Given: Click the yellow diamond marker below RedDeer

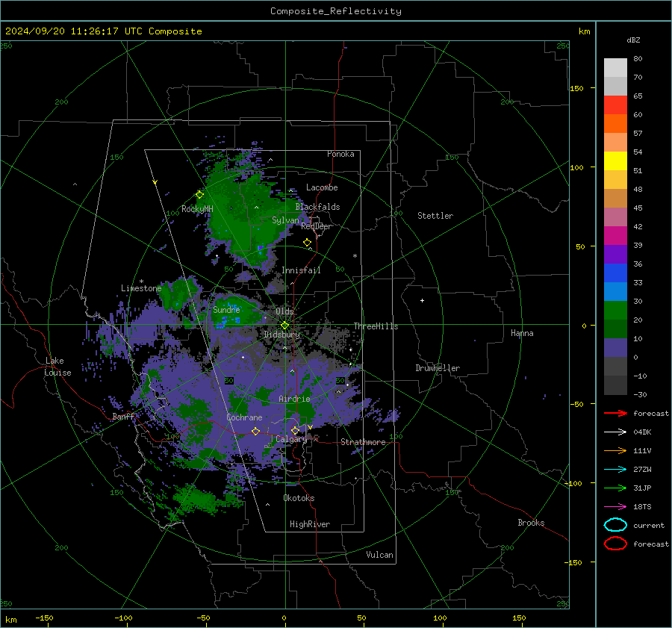Looking at the screenshot, I should tap(307, 243).
